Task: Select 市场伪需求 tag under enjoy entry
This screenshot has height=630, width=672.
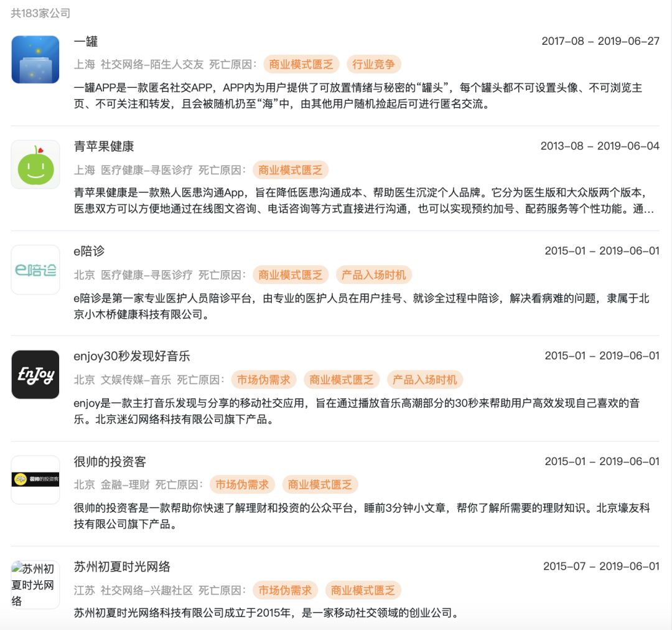Action: 264,380
